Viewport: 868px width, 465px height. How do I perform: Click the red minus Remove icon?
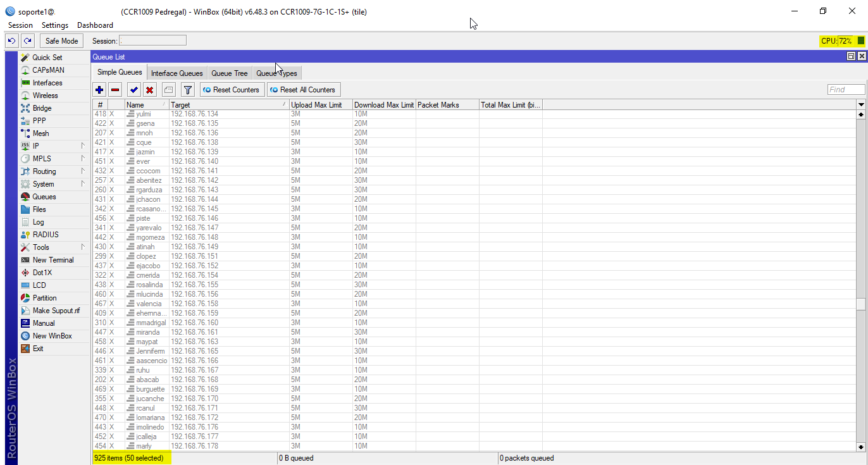click(115, 90)
